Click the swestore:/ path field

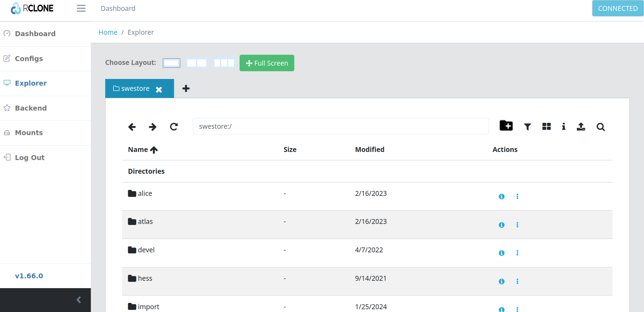tap(341, 126)
